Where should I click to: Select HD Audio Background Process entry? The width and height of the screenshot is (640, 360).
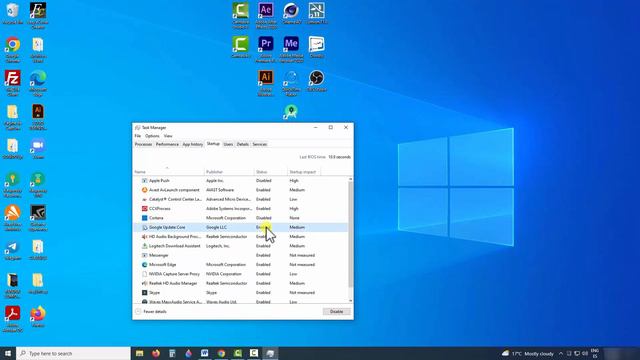(x=241, y=237)
